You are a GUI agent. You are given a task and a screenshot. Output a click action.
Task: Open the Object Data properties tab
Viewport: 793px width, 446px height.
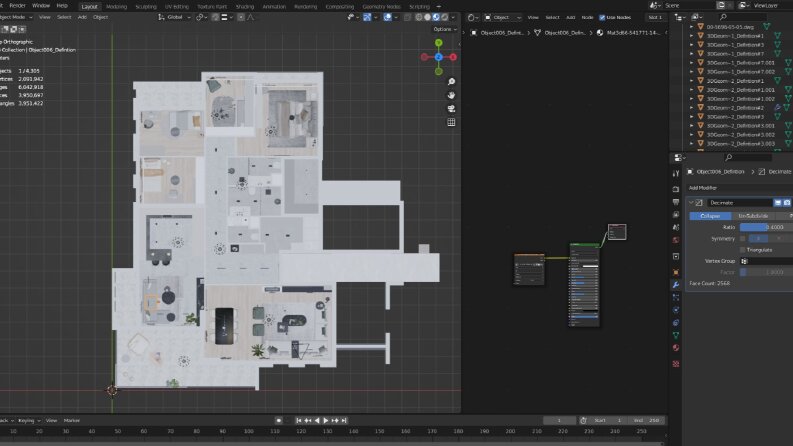click(x=676, y=335)
